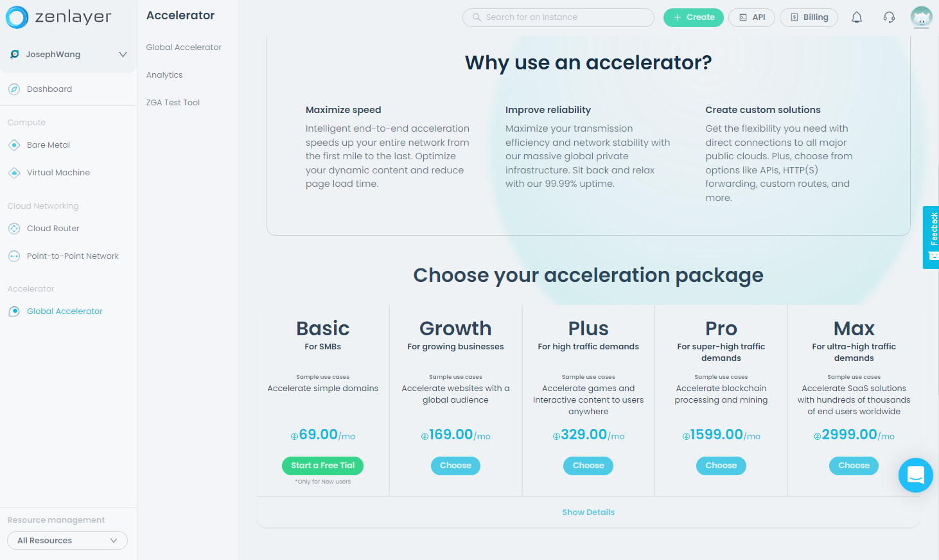Click the Bare Metal icon
This screenshot has width=939, height=560.
[14, 145]
